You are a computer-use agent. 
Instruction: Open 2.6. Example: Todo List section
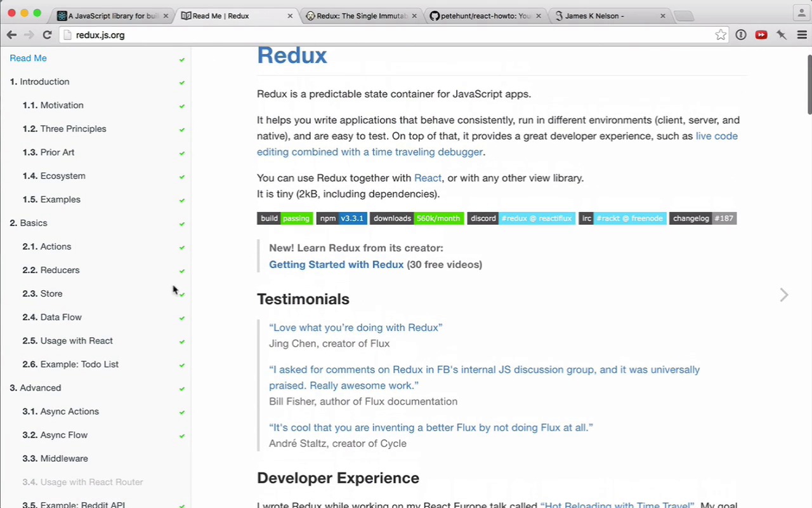pos(70,363)
